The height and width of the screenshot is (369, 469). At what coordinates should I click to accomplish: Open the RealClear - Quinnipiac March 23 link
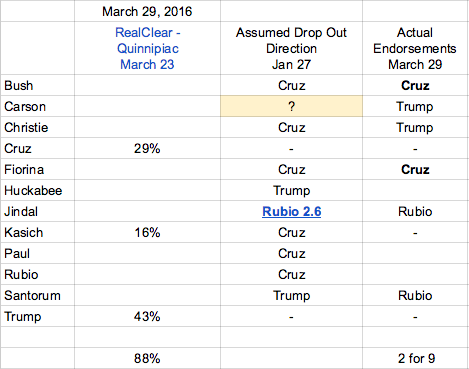click(x=147, y=48)
